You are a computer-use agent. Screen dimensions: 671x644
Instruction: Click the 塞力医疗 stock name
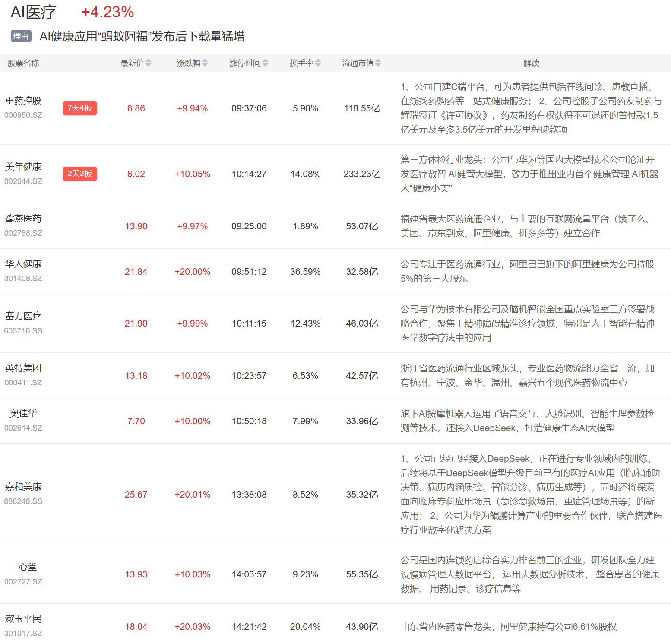coord(23,316)
